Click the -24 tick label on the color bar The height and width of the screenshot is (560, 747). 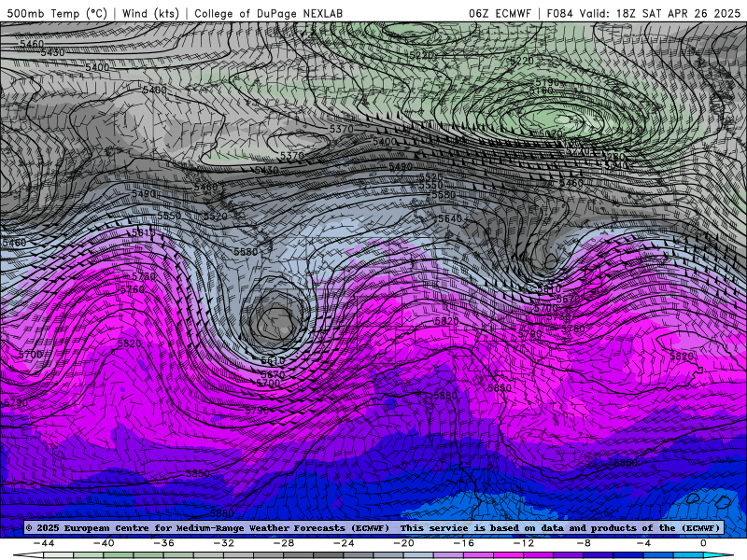point(344,543)
